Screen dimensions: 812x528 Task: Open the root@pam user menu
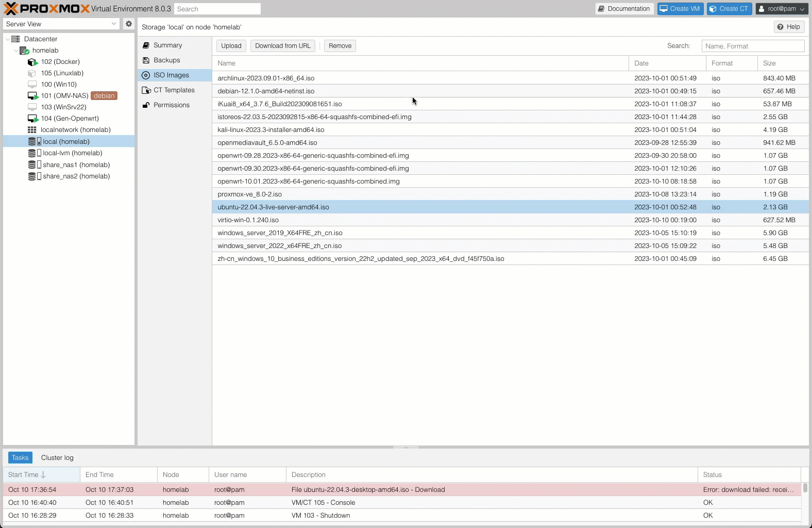782,9
